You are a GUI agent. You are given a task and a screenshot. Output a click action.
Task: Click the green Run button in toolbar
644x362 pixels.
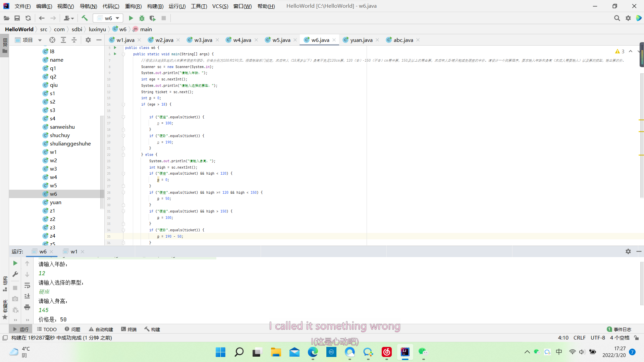point(131,18)
